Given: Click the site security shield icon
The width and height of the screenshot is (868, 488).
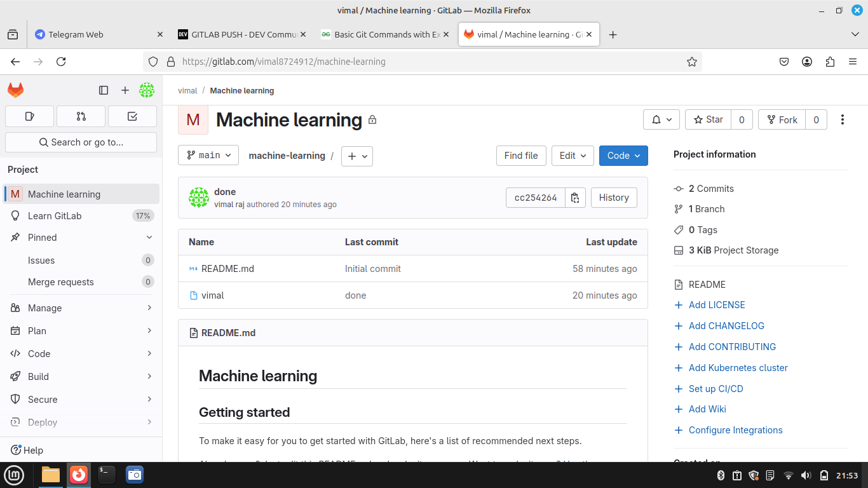Looking at the screenshot, I should [153, 62].
